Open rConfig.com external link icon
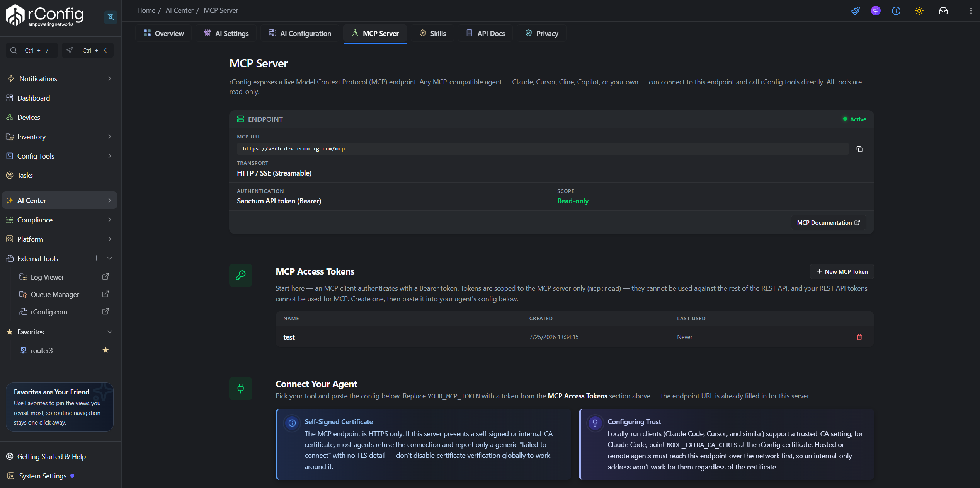 coord(105,312)
